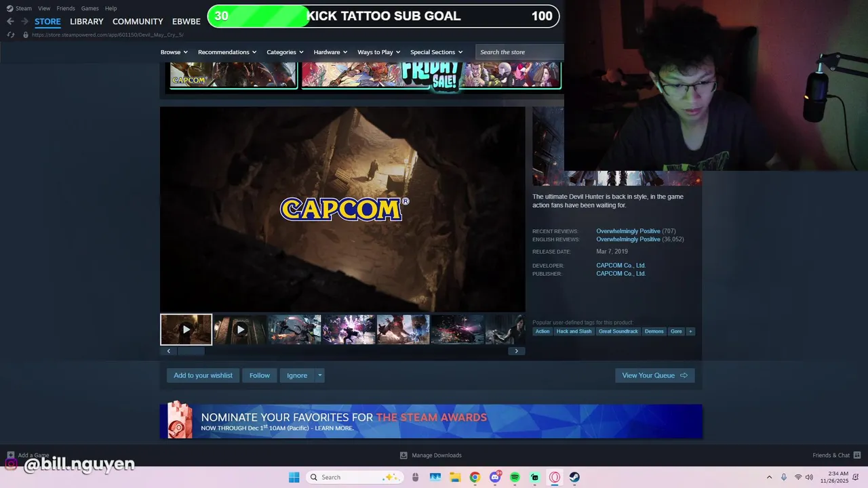This screenshot has width=868, height=488.
Task: Open English reviews Overwhelmingly Positive link
Action: (628, 239)
